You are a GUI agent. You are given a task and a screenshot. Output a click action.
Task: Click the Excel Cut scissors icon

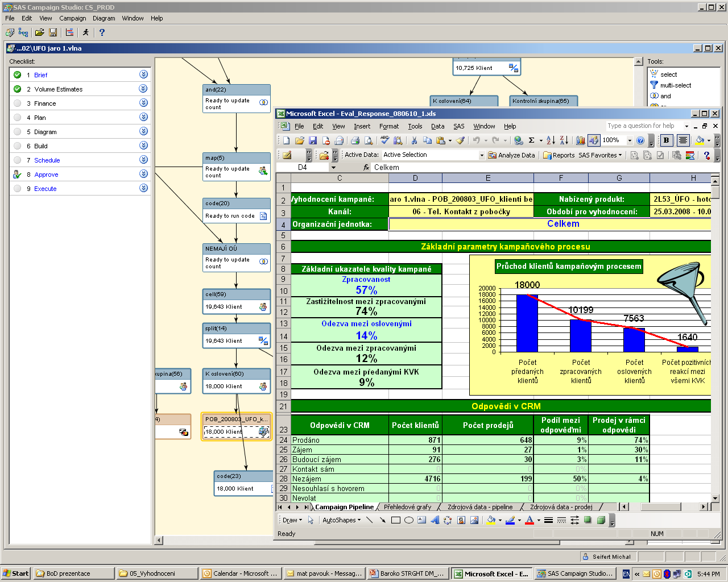414,140
